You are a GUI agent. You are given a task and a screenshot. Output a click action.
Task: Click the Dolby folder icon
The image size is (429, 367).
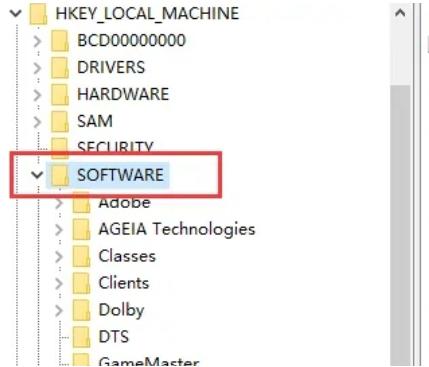[81, 310]
